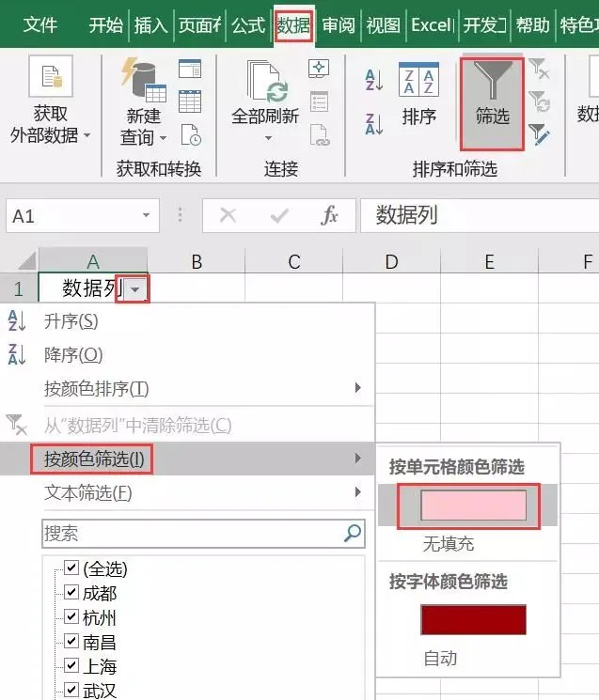Click the Select All corner triangle
Image resolution: width=599 pixels, height=700 pixels.
pos(27,260)
